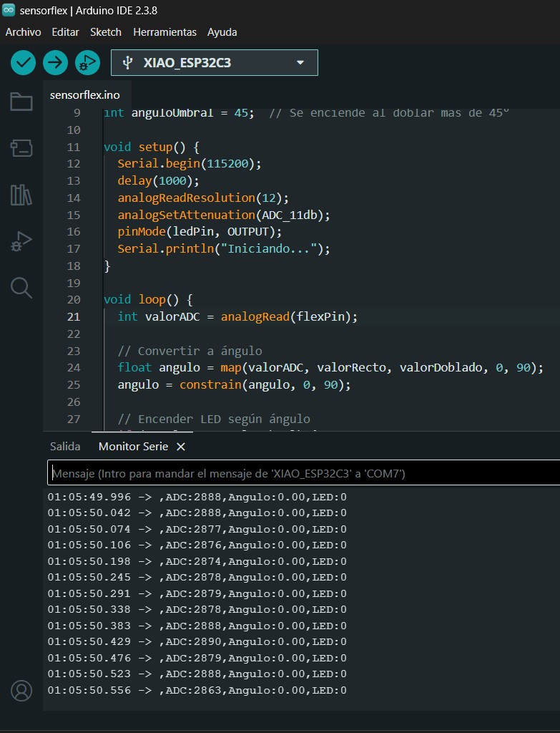This screenshot has height=733, width=560.
Task: Click the Serial.println("Iniciando...") line
Action: click(x=223, y=248)
